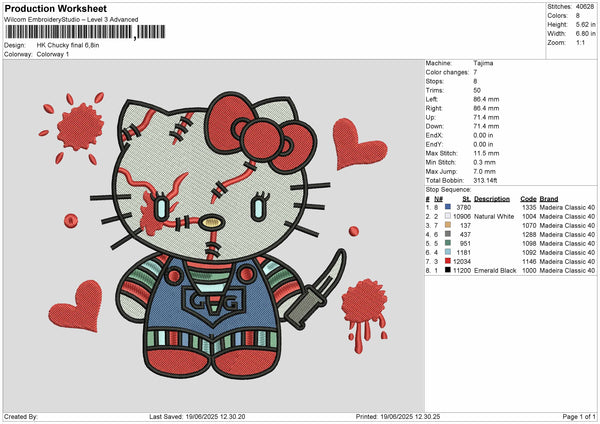The width and height of the screenshot is (600, 424).
Task: Click the tan thread swatch in stop 3
Action: click(447, 225)
